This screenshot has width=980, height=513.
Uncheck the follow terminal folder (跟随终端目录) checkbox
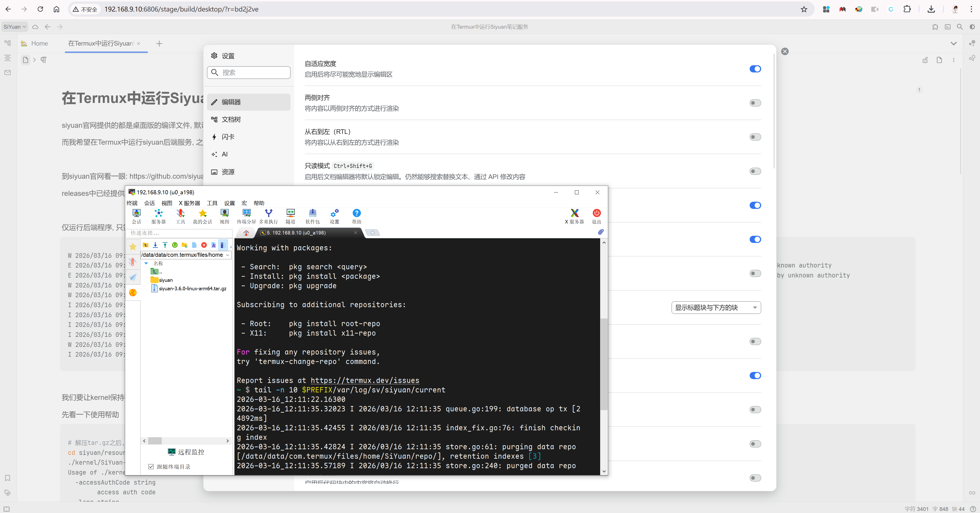tap(151, 467)
